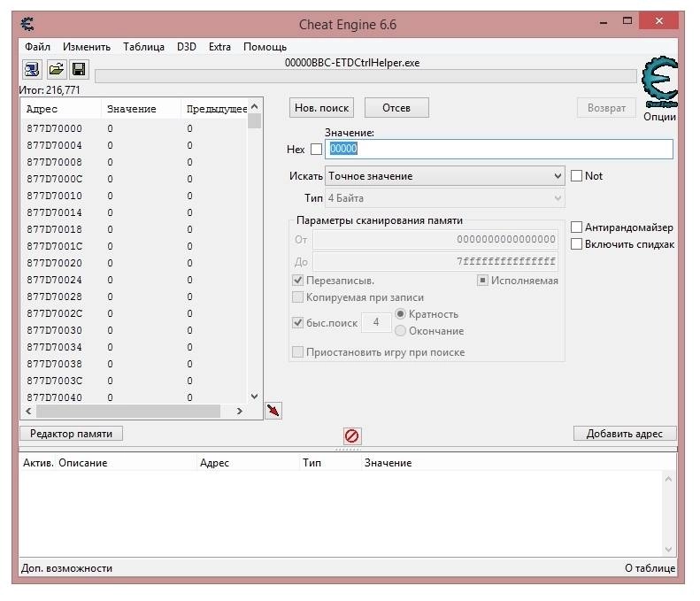
Task: Click the Добавить адрес button
Action: [625, 434]
